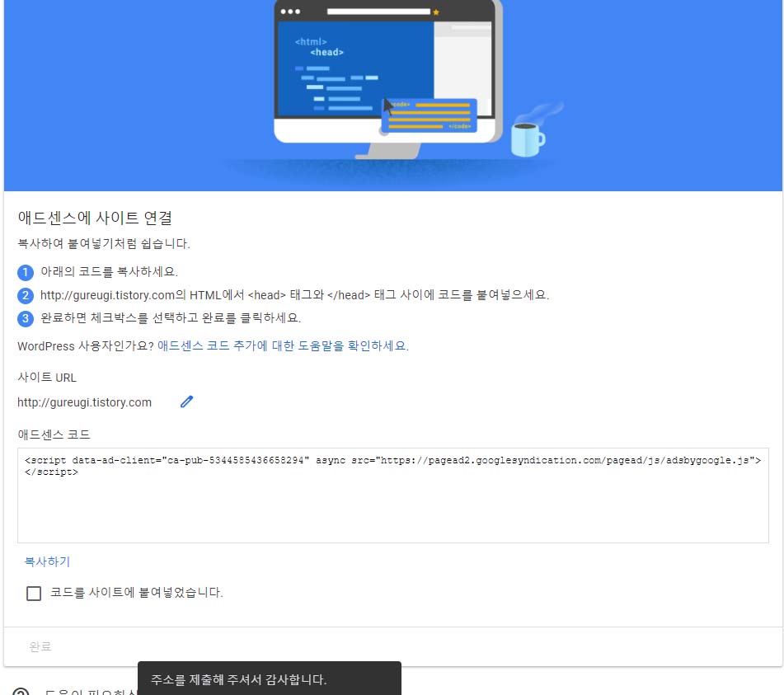Click the 완료 button
The width and height of the screenshot is (784, 695).
click(x=40, y=646)
